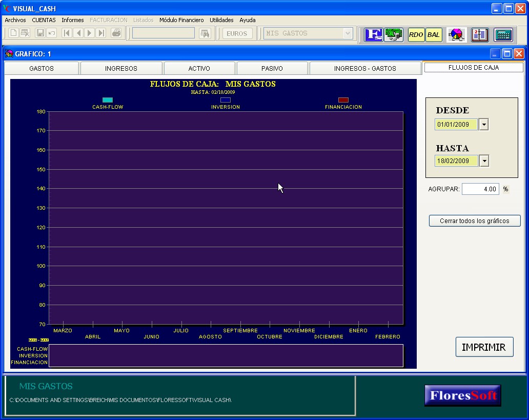The height and width of the screenshot is (420, 529).
Task: Switch to the GASTOS tab
Action: coord(42,68)
